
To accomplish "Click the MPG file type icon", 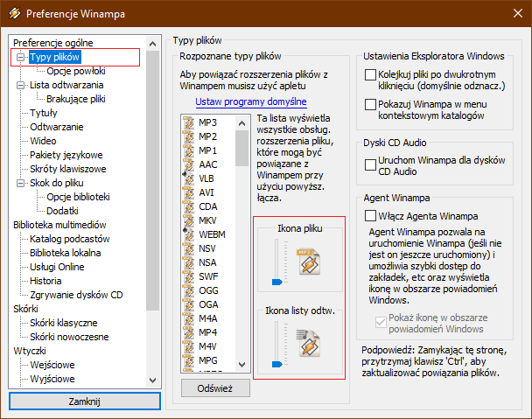I will 188,360.
